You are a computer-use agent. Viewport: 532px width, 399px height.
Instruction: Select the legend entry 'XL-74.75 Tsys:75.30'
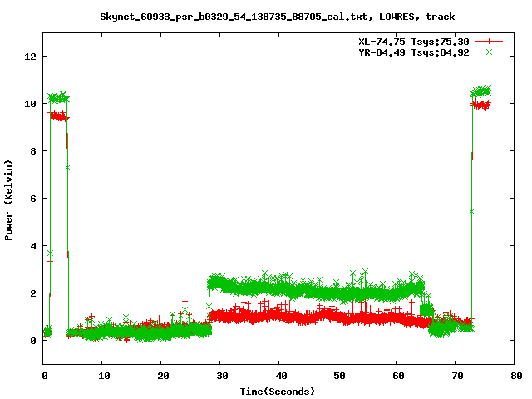(x=414, y=42)
